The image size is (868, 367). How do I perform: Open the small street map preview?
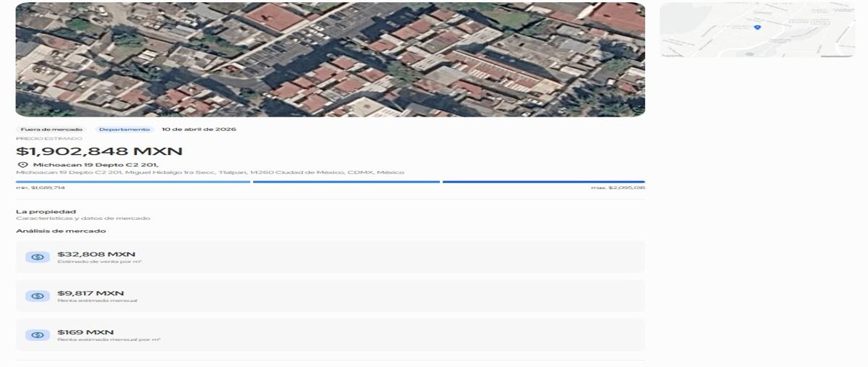757,30
